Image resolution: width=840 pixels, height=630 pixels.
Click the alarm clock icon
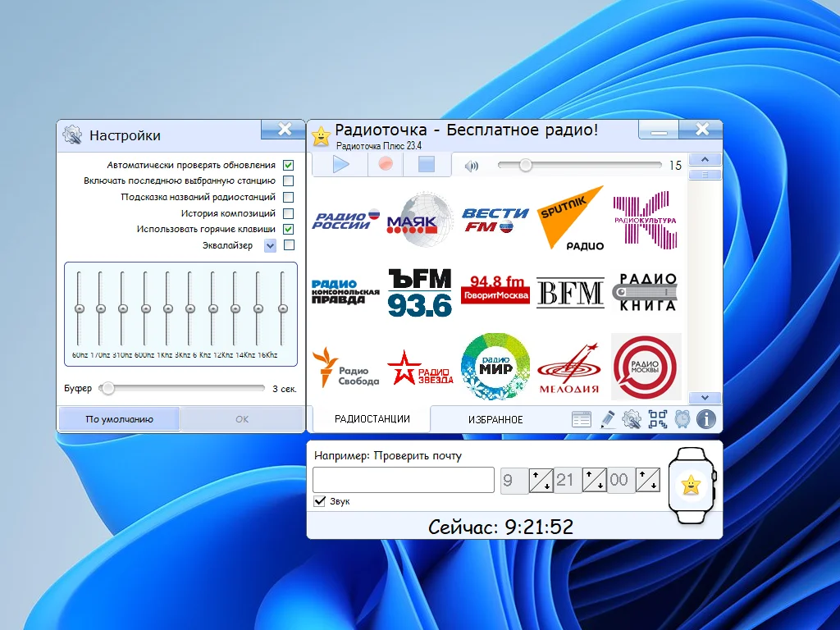[x=682, y=419]
